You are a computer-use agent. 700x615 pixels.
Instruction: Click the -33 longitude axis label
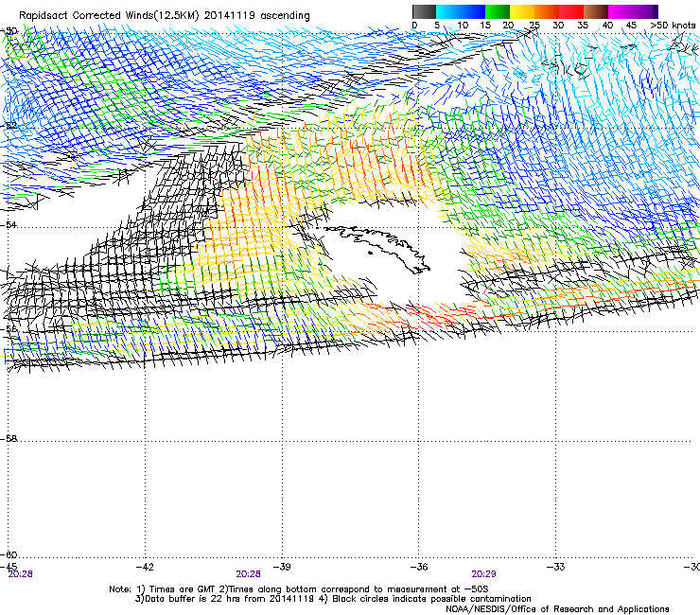point(556,567)
